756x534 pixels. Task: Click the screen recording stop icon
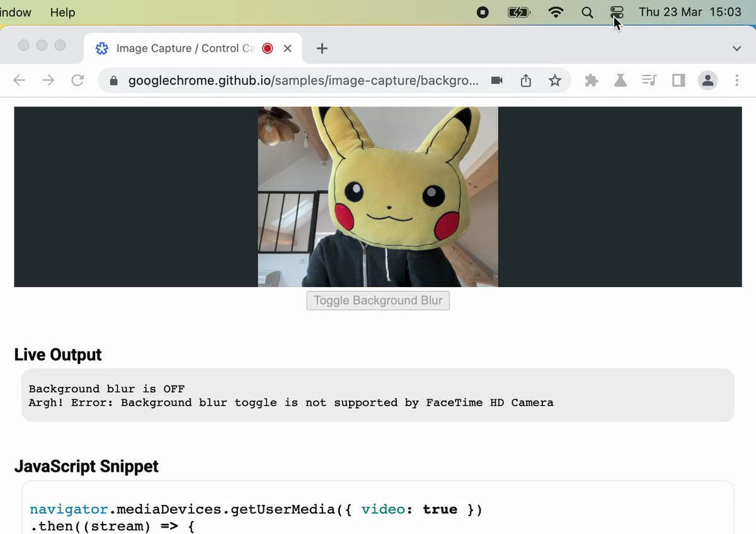point(483,12)
